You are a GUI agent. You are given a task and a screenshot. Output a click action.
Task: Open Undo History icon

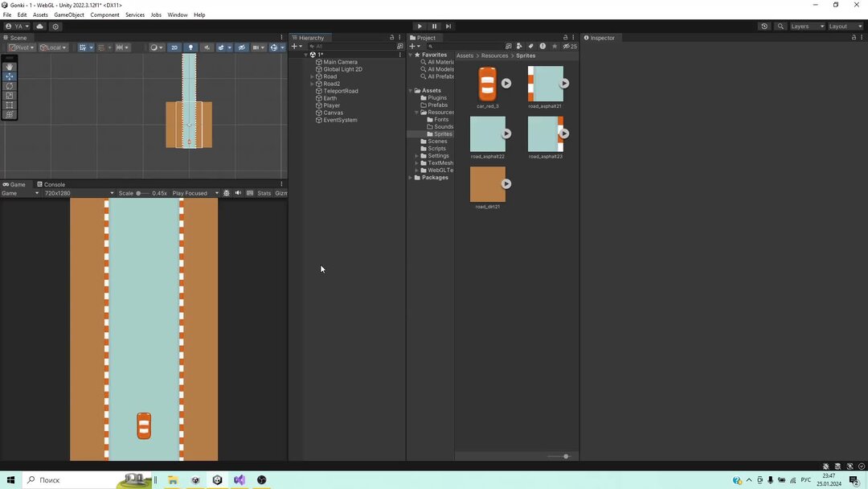(x=764, y=26)
